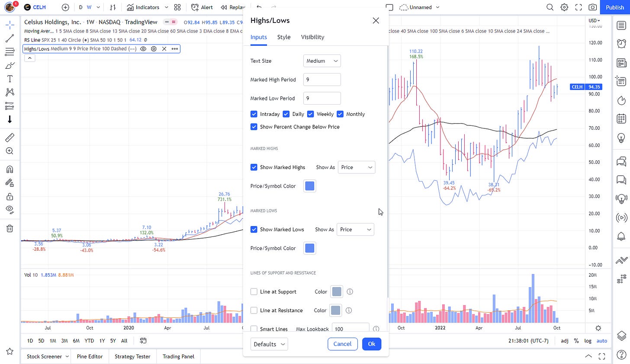Toggle Show Marked Lows checkbox

click(x=254, y=230)
